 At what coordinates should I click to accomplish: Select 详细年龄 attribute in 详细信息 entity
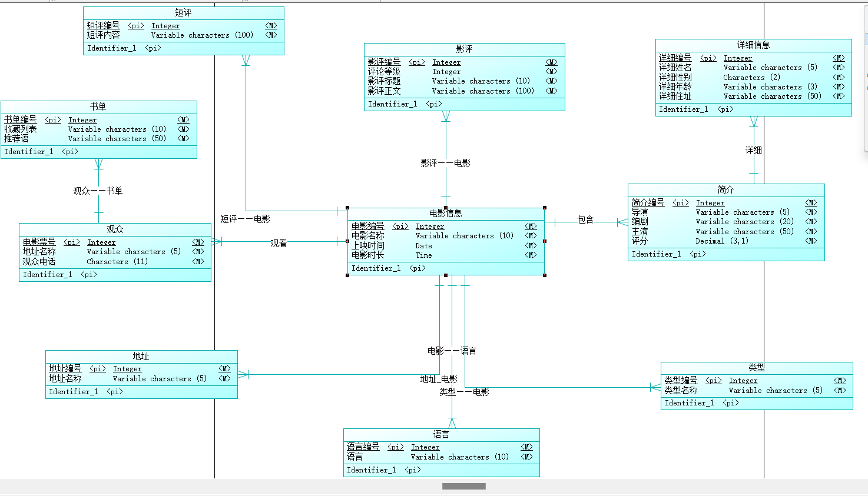(x=675, y=86)
